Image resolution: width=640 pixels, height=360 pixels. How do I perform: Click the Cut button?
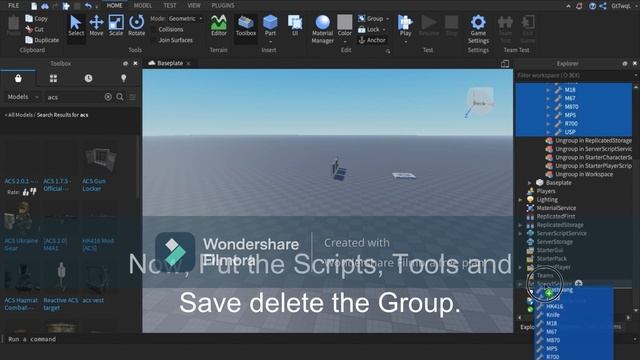click(x=34, y=29)
